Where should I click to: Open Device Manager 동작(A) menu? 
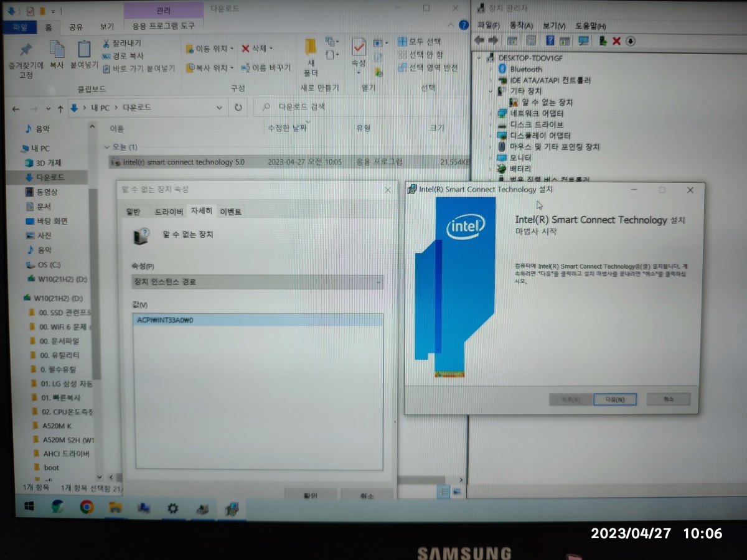tap(521, 26)
